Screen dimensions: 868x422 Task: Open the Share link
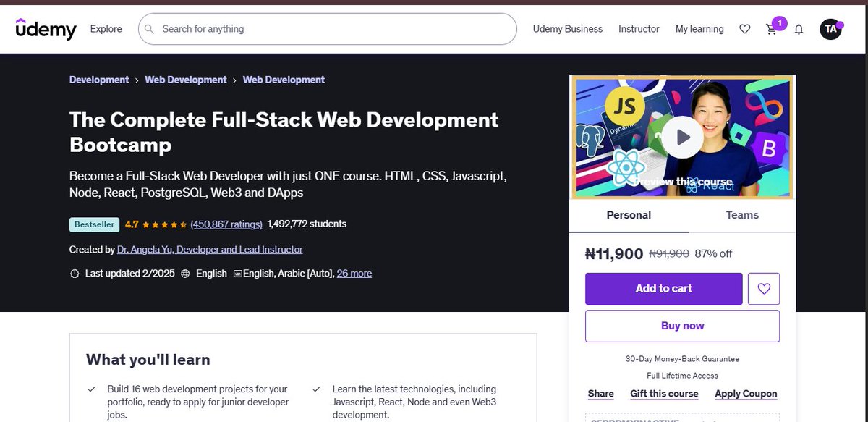[x=600, y=394]
